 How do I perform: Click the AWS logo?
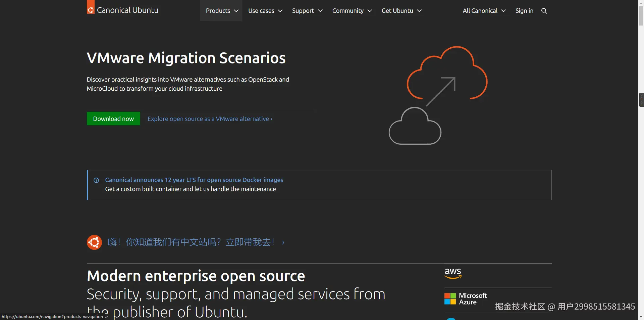tap(453, 273)
